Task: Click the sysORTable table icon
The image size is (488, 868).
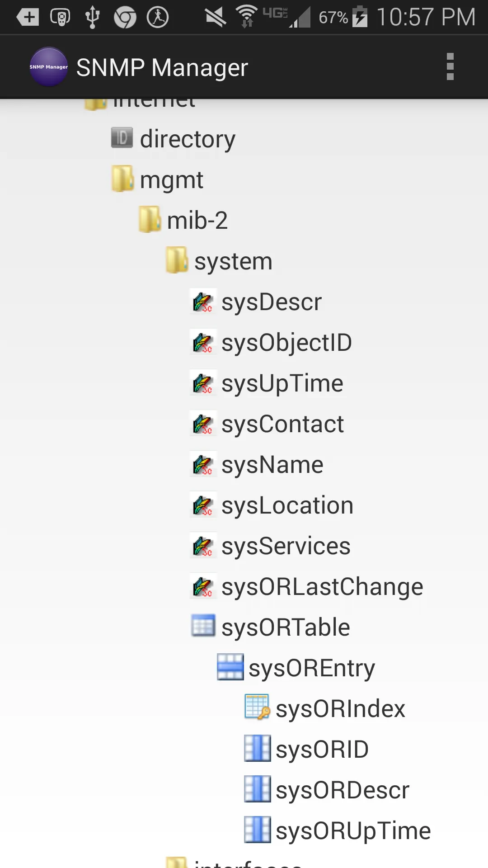Action: coord(203,627)
